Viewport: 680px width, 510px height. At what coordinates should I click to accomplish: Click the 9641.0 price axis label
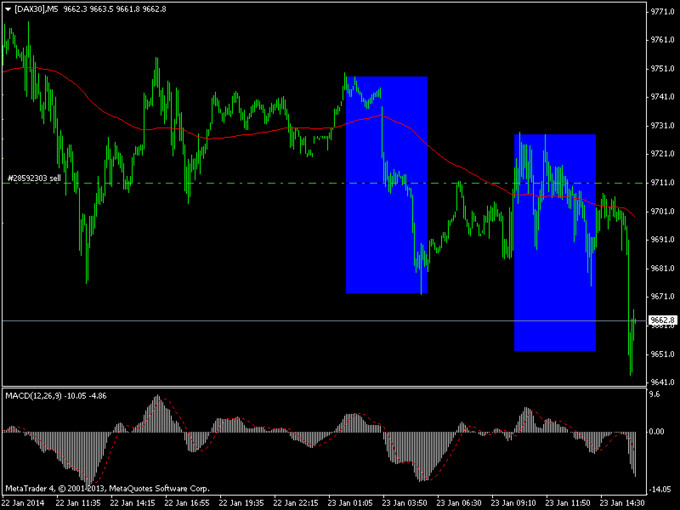tap(661, 383)
